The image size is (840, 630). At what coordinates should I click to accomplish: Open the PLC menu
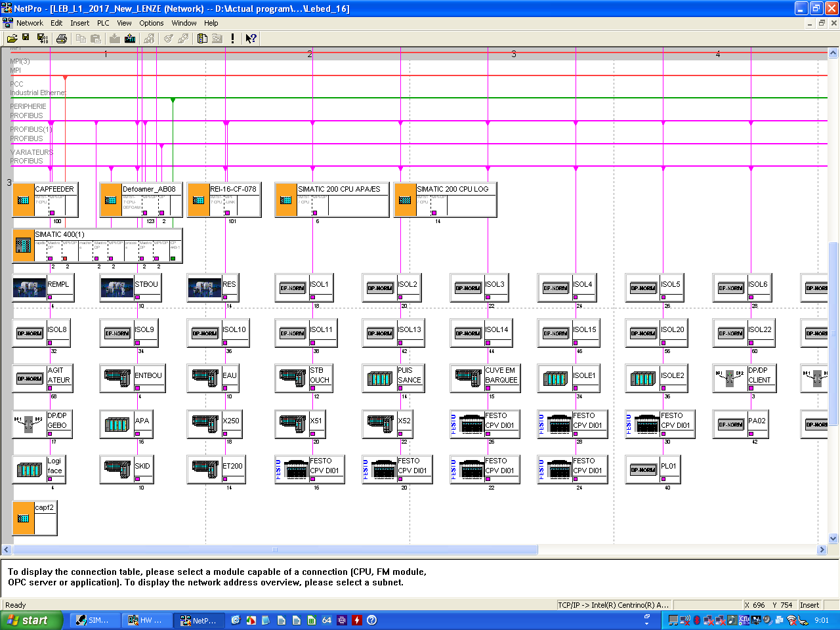(x=103, y=23)
